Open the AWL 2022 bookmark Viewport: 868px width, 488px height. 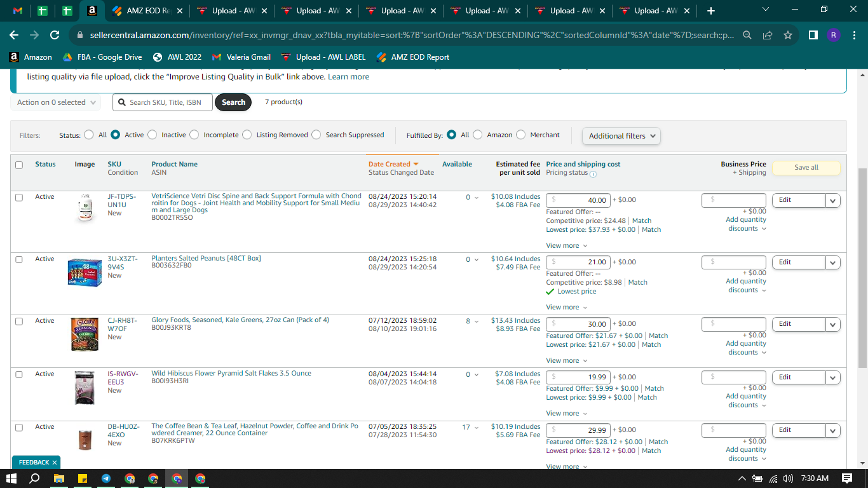tap(177, 57)
